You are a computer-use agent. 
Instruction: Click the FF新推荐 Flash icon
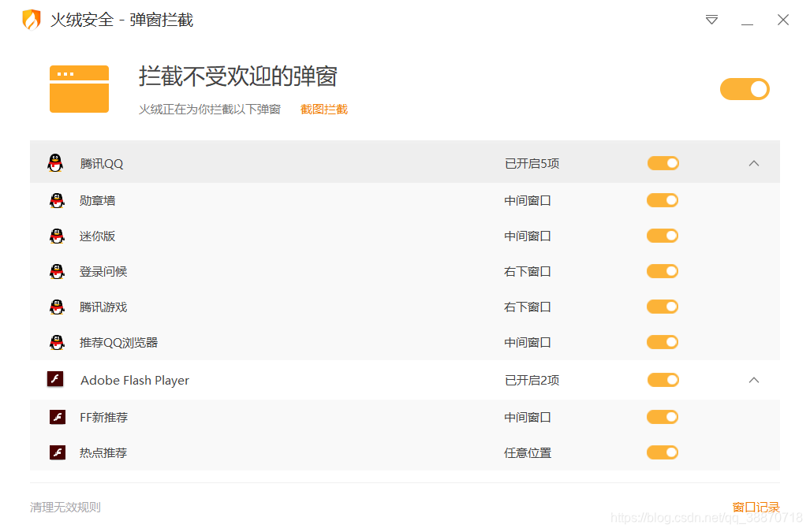[56, 417]
